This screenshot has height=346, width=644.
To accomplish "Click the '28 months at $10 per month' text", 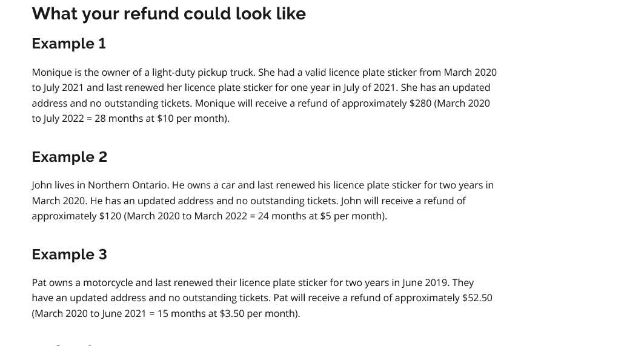I will pos(160,119).
